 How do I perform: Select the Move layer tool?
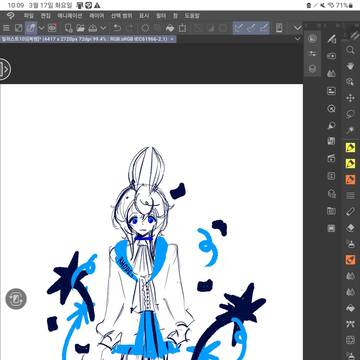350,98
